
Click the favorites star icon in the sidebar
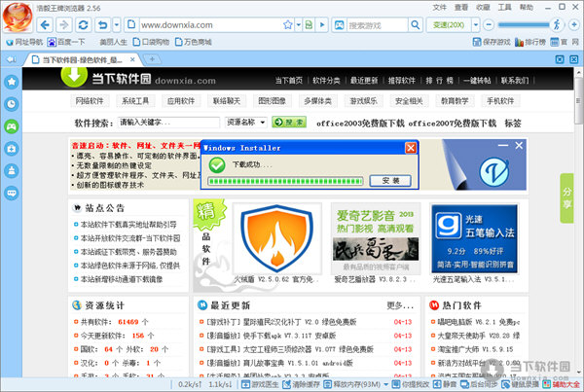tap(12, 82)
